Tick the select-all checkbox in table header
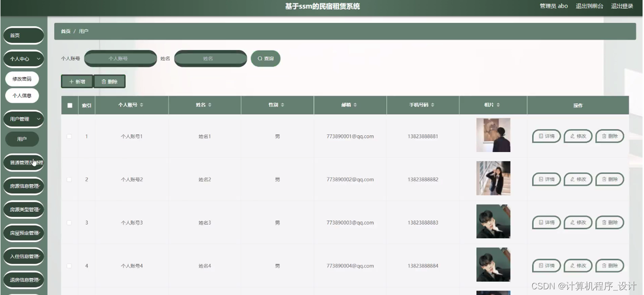Viewport: 644px width, 295px height. tap(70, 106)
